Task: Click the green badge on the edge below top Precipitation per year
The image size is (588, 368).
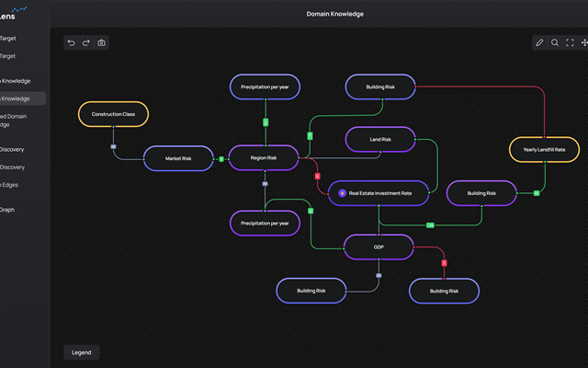Action: click(266, 122)
